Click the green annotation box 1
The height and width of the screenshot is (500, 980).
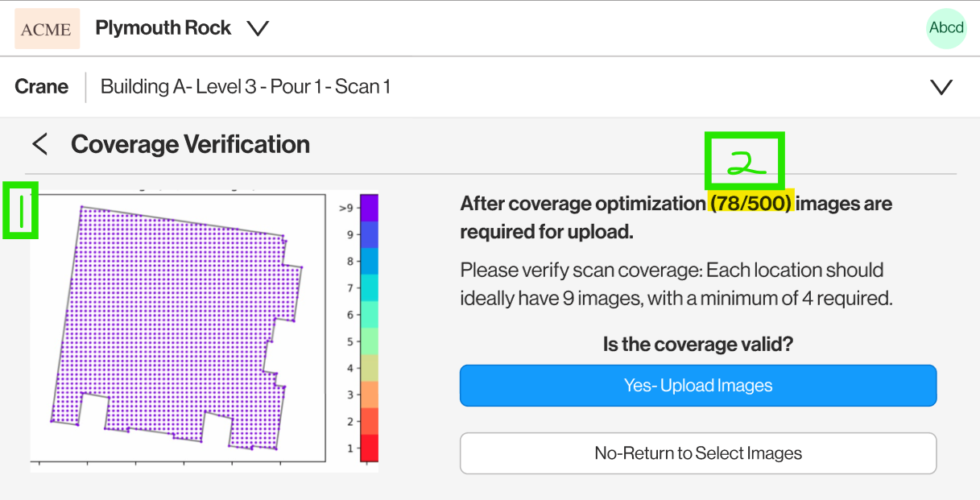tap(21, 211)
